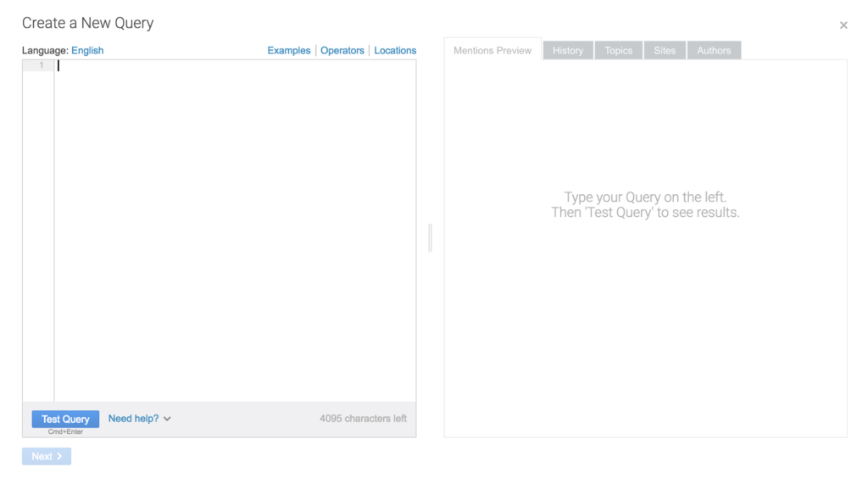Click the 4095 characters left counter

pos(363,419)
